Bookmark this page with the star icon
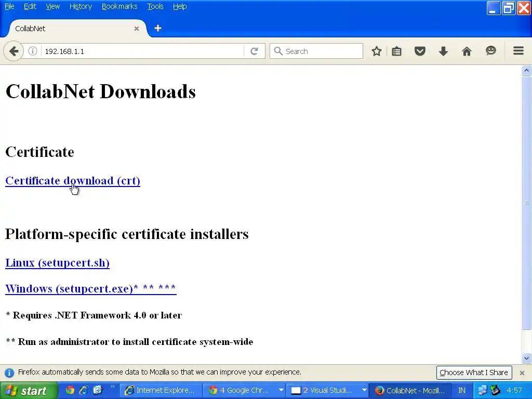This screenshot has width=532, height=399. point(376,51)
